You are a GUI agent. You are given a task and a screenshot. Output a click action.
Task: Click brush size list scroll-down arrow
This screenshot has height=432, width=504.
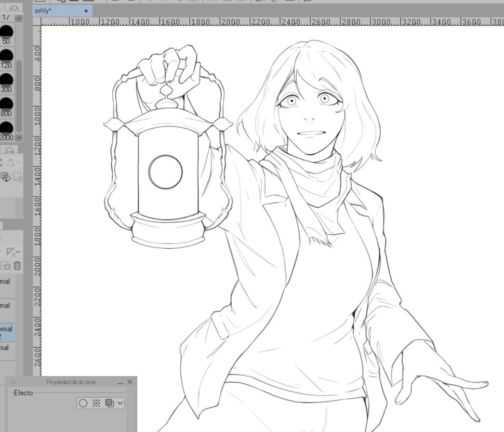(19, 138)
